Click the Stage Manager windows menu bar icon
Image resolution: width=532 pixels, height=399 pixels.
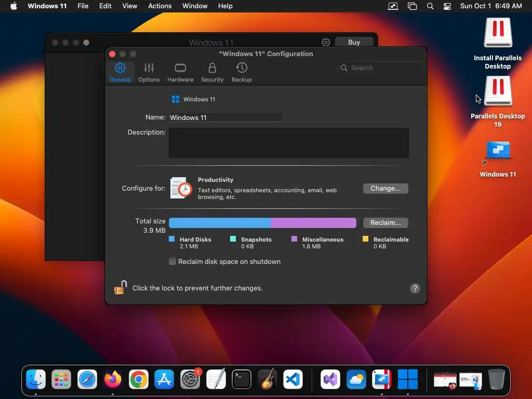pos(412,6)
